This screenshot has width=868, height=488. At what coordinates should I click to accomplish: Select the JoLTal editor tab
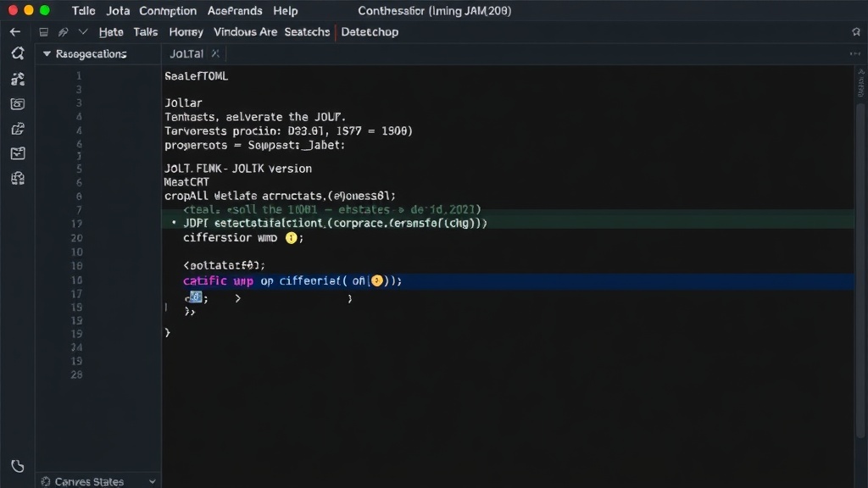[186, 53]
